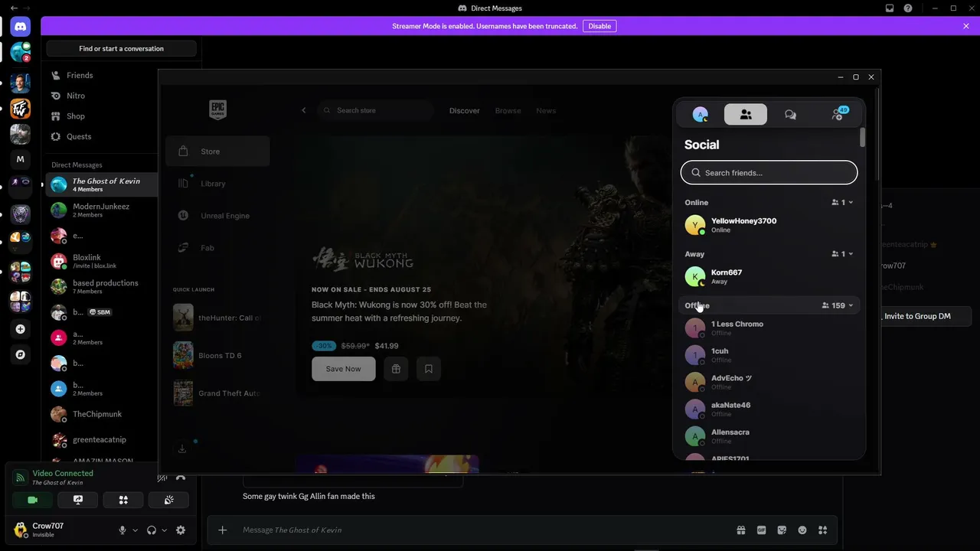Image resolution: width=980 pixels, height=551 pixels.
Task: Open Epic downloads icon in the sidebar
Action: point(182,448)
